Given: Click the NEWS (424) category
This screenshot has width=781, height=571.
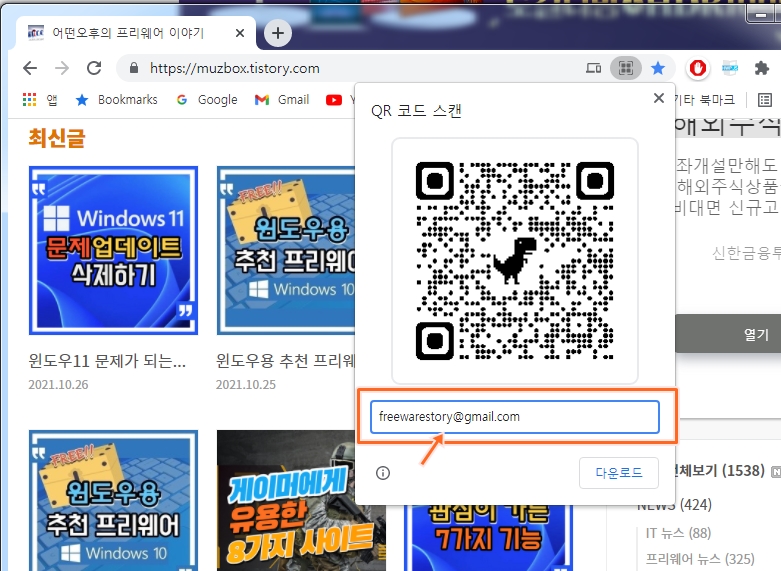Looking at the screenshot, I should (675, 505).
